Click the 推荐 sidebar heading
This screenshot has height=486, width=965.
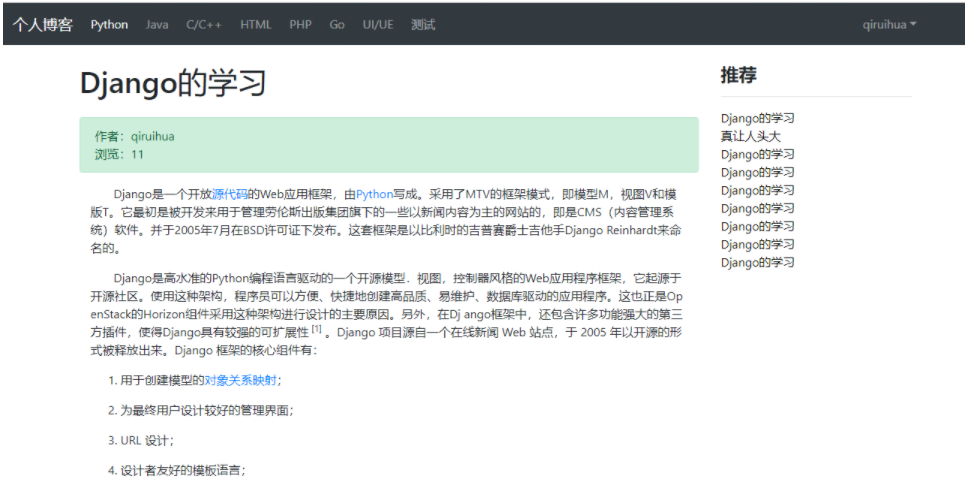click(739, 75)
